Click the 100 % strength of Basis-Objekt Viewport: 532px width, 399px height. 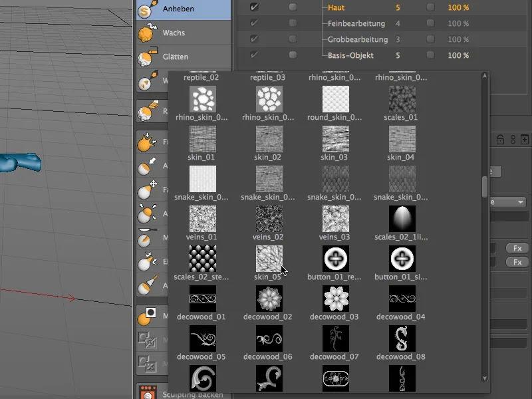tap(458, 55)
